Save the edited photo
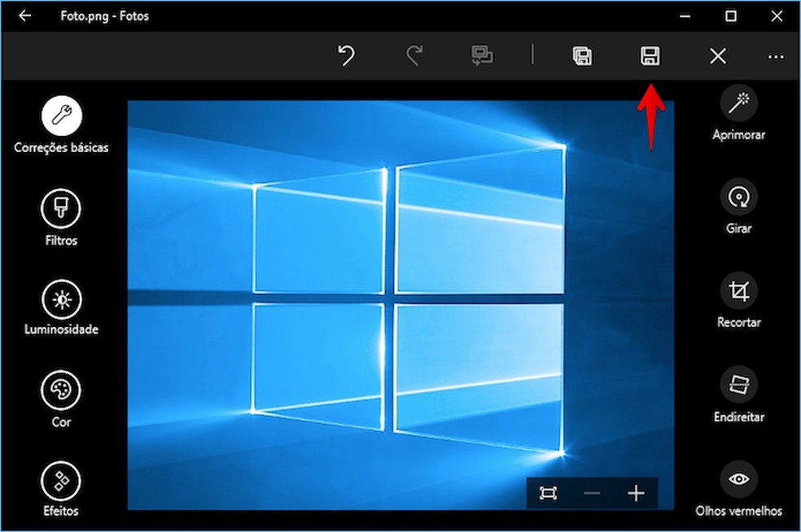Screen dimensions: 801x532 coord(650,55)
